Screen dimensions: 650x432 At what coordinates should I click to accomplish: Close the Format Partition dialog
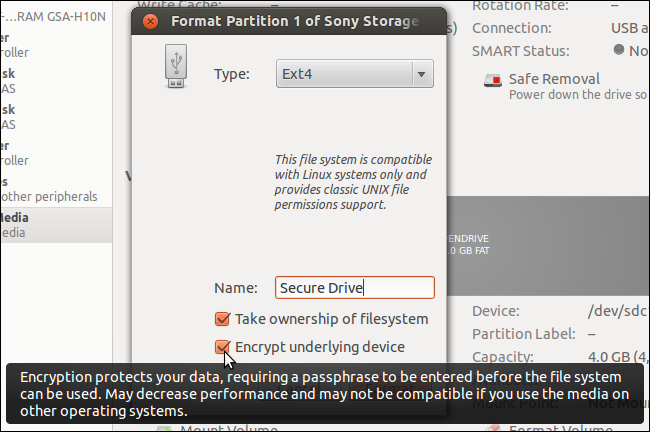[150, 20]
